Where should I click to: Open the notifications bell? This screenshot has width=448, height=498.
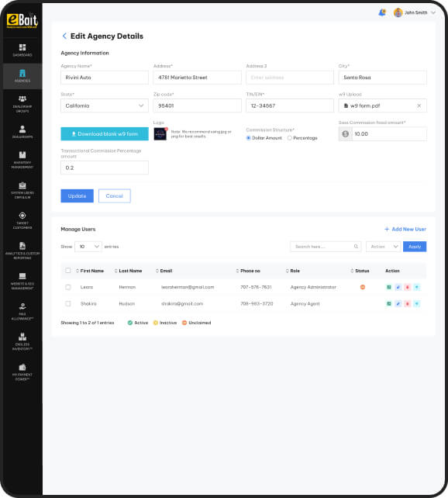[382, 12]
